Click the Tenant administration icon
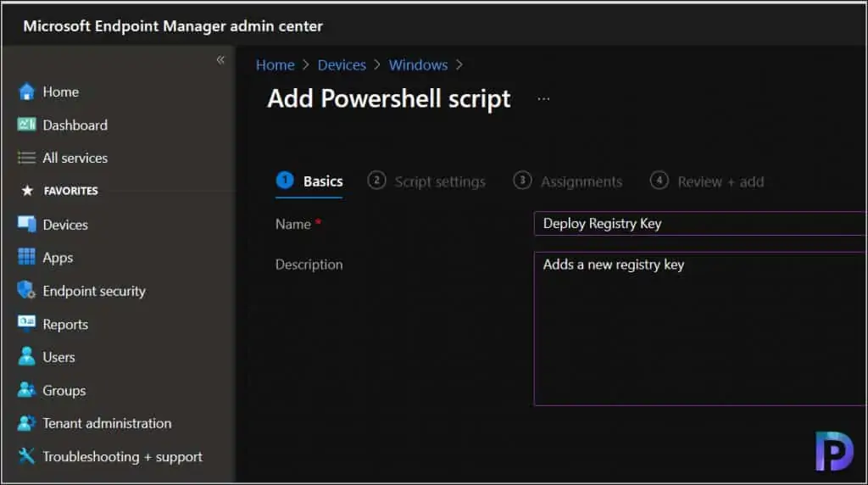 coord(26,423)
